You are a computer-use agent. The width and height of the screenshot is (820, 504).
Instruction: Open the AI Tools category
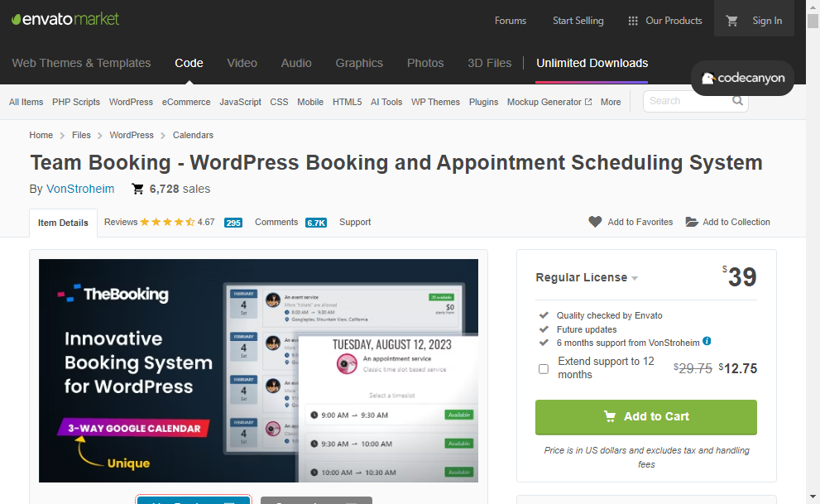coord(386,102)
